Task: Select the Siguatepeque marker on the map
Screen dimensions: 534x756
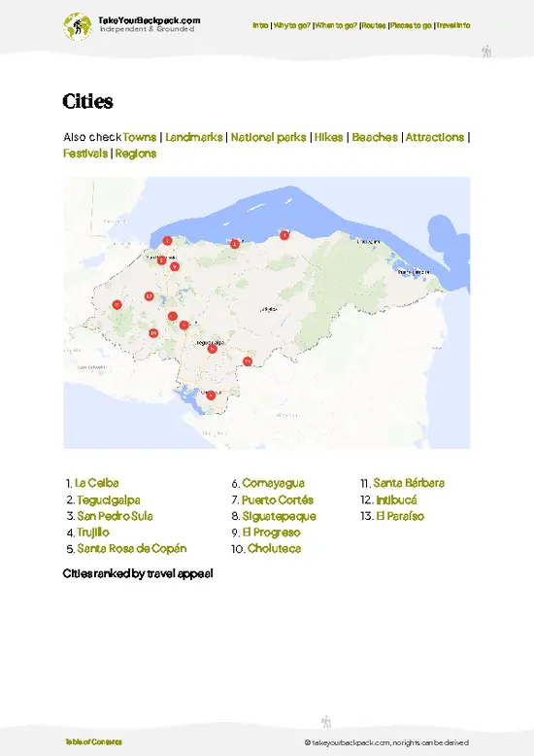Action: click(173, 316)
